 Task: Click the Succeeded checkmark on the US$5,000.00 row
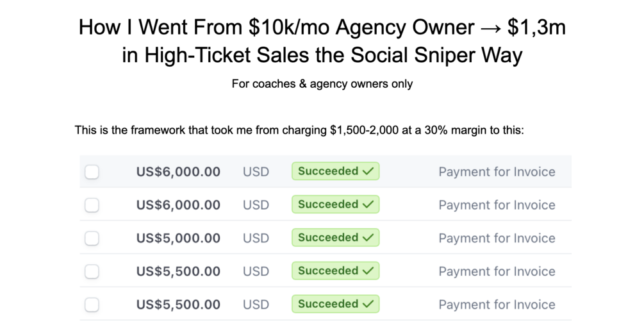368,238
